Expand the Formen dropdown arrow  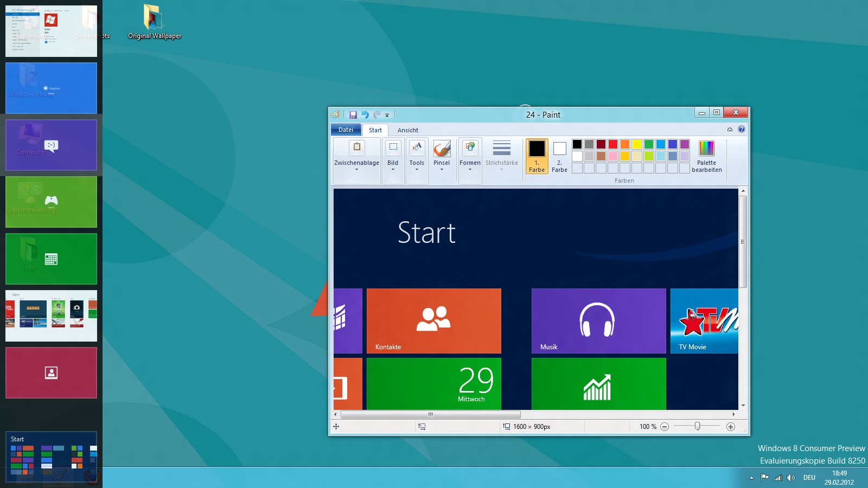(x=470, y=170)
